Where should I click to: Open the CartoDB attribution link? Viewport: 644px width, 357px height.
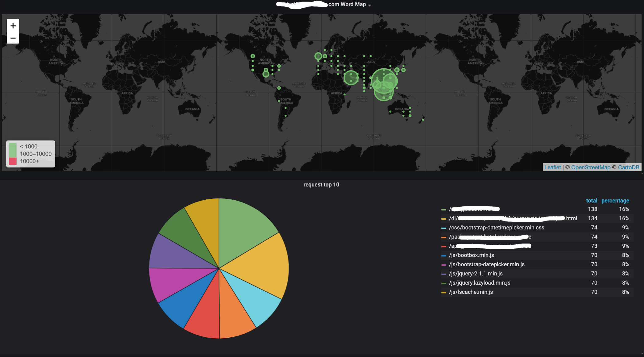(628, 167)
